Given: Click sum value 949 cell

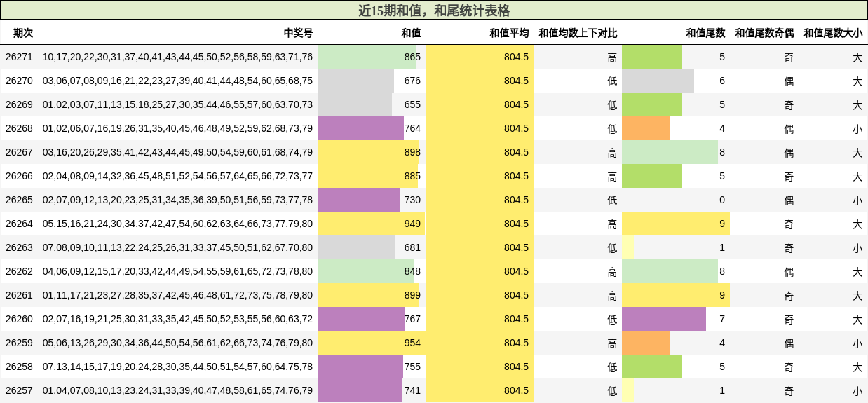Looking at the screenshot, I should coord(372,224).
